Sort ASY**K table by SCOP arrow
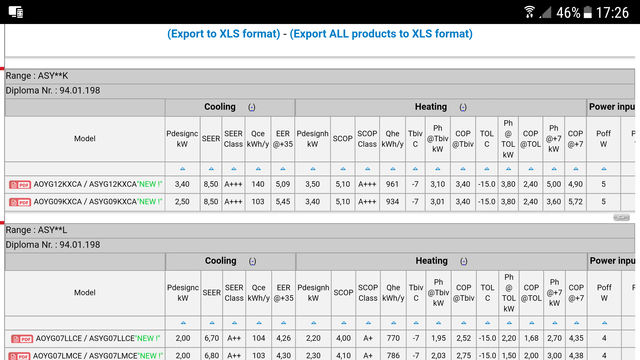This screenshot has height=360, width=640. pos(343,169)
